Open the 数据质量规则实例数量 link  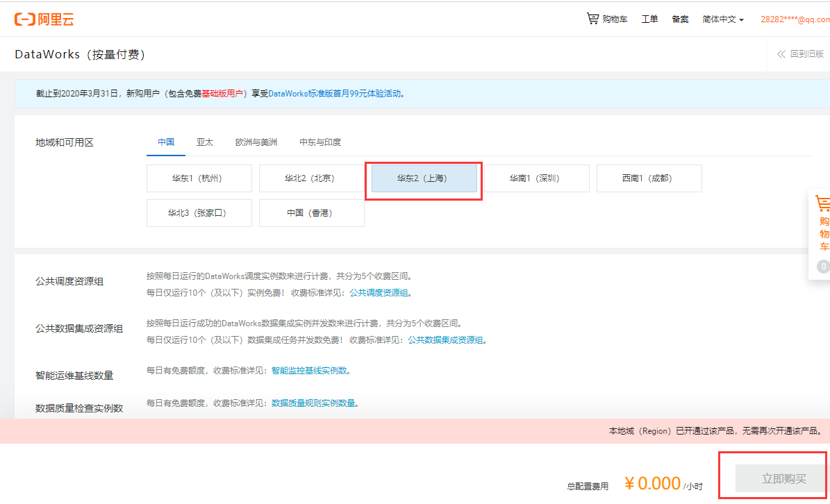click(313, 403)
